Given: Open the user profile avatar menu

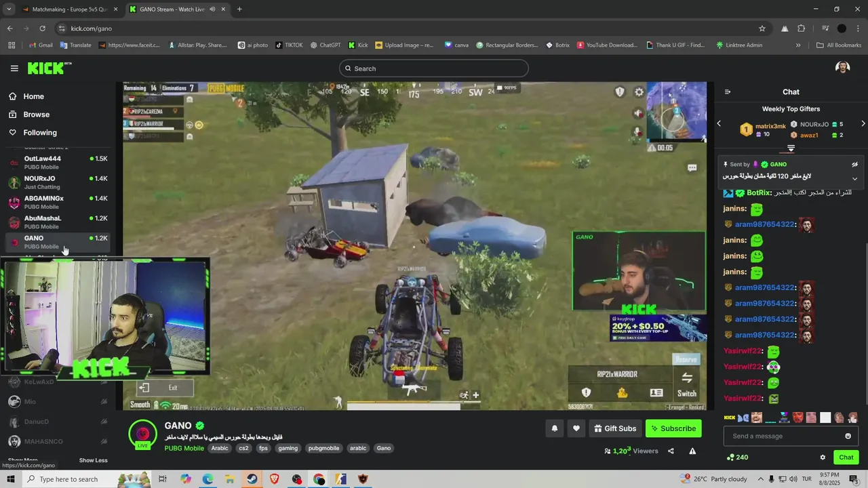Looking at the screenshot, I should coord(843,68).
